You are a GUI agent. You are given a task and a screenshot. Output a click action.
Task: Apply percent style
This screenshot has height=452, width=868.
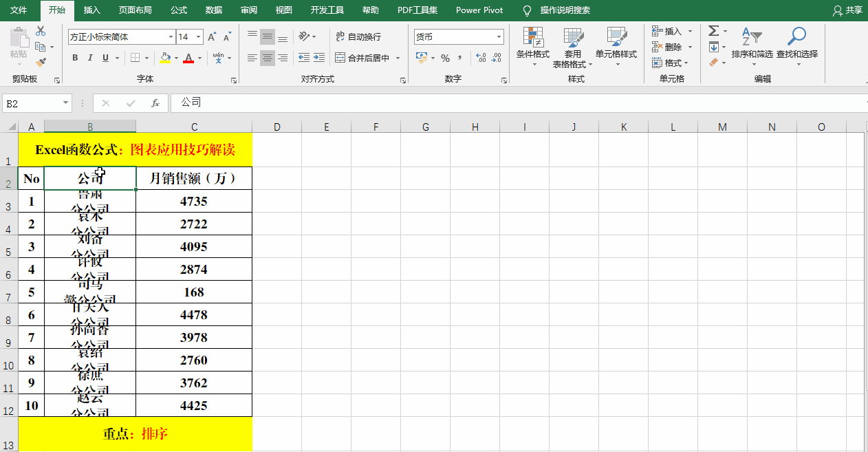[445, 58]
